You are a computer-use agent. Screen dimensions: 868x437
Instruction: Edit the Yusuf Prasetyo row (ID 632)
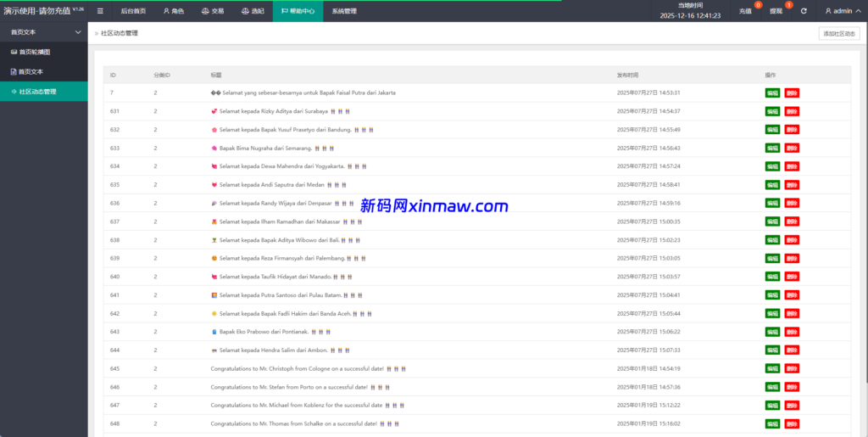(772, 130)
